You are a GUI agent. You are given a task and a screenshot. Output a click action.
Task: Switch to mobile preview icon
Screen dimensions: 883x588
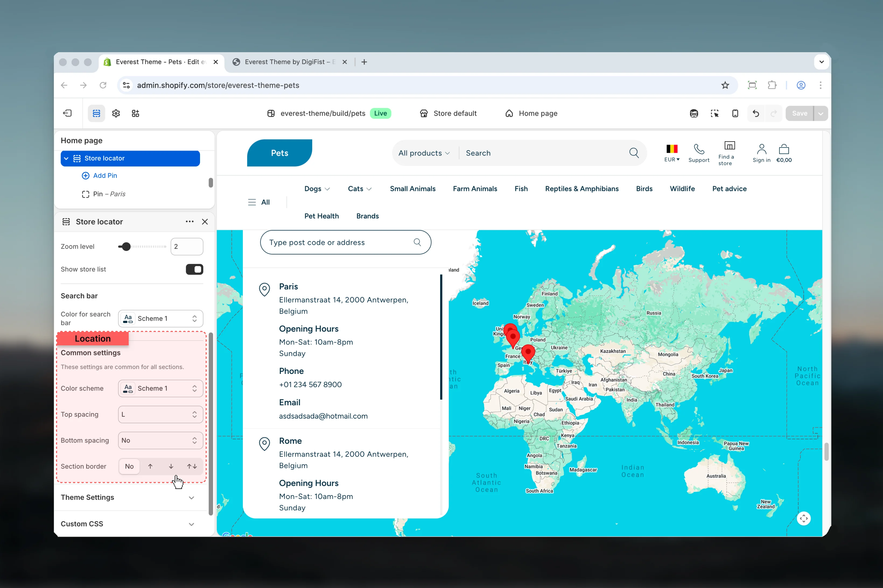(735, 113)
